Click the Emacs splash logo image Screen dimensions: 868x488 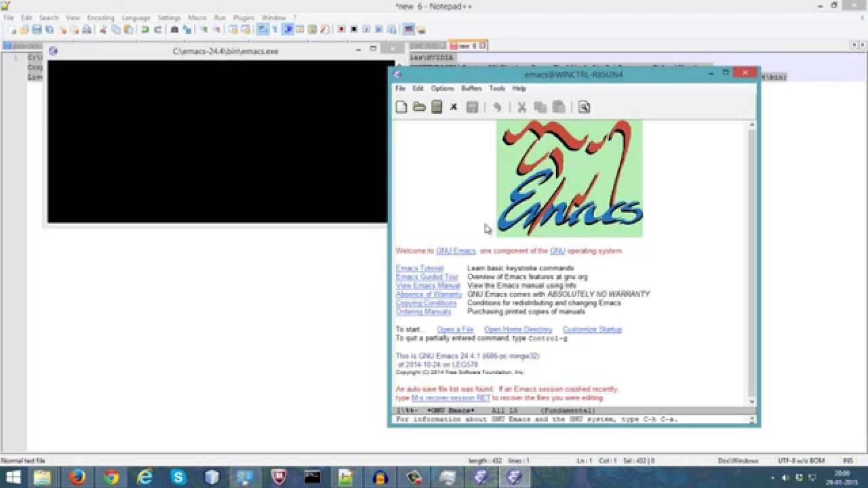pos(570,179)
